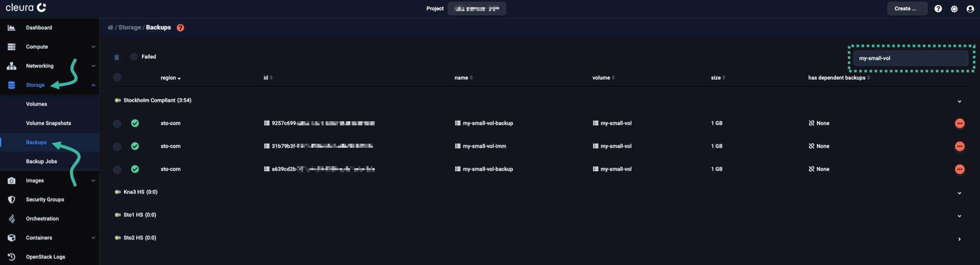Click the Stockholm Compliant flag icon

coord(118,100)
